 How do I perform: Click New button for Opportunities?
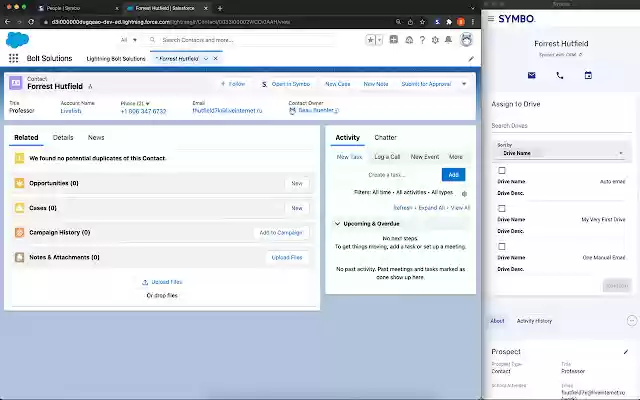[x=297, y=183]
